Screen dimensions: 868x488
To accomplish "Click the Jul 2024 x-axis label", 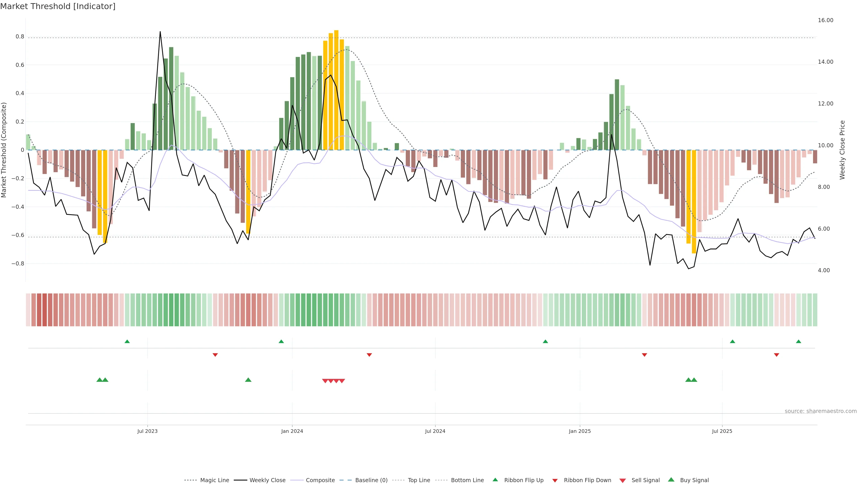I will (x=435, y=431).
